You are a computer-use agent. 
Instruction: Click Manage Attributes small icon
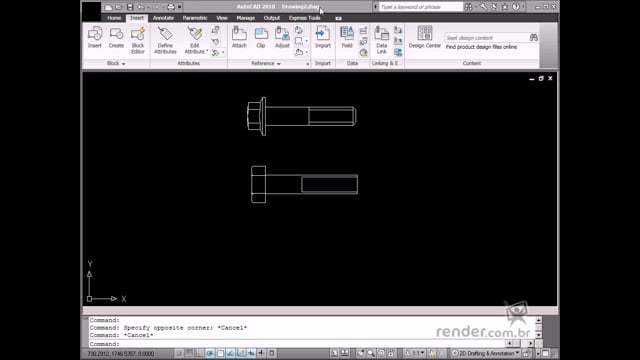(216, 30)
